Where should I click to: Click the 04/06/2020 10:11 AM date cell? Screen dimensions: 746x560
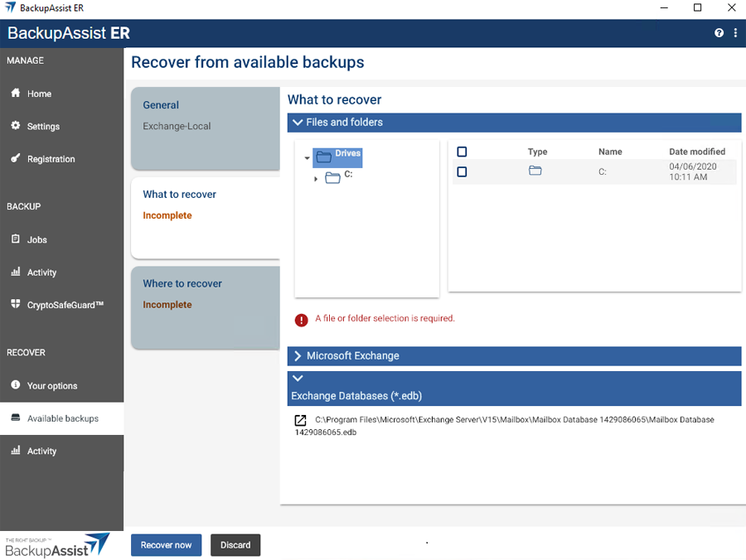coord(693,171)
